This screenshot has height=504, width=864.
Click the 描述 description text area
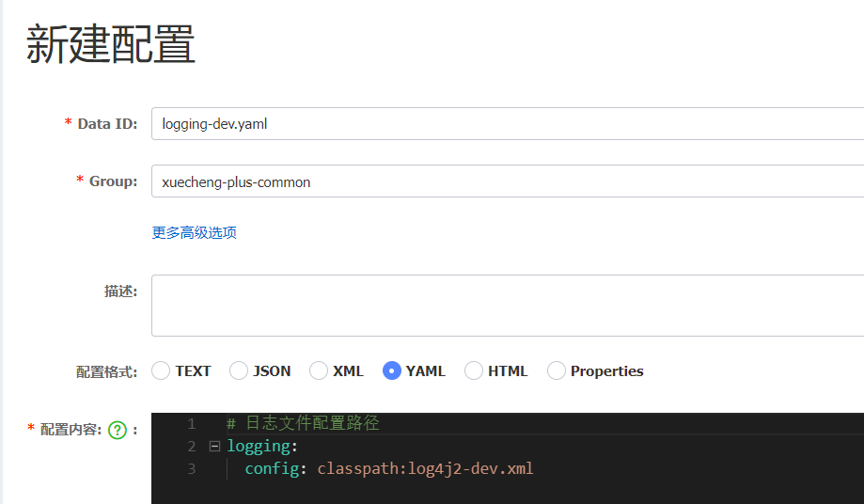[506, 306]
